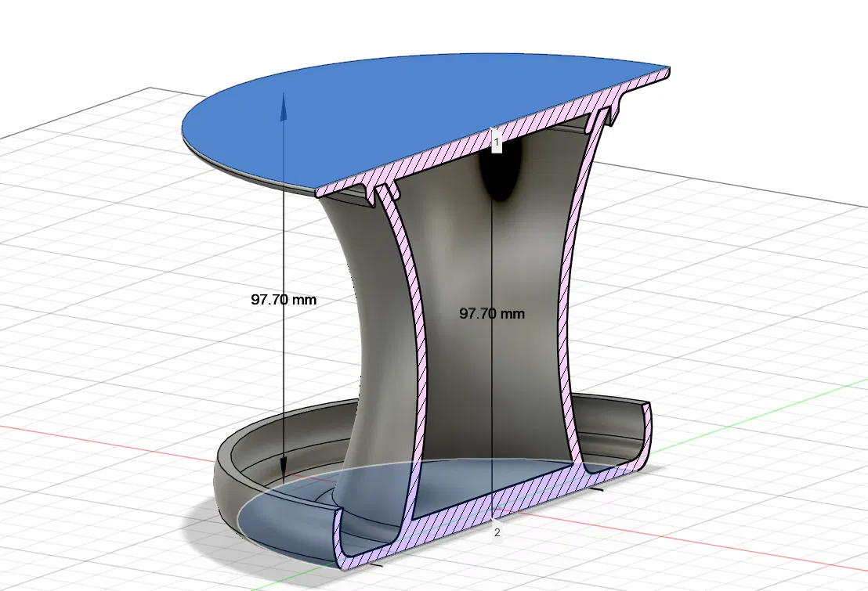Select measurement point marker 1

(x=497, y=142)
